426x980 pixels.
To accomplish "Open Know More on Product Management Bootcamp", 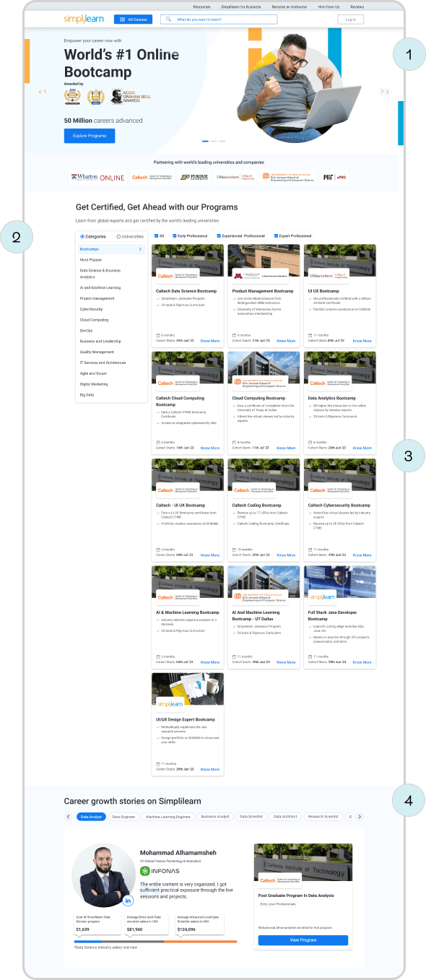I will point(286,341).
